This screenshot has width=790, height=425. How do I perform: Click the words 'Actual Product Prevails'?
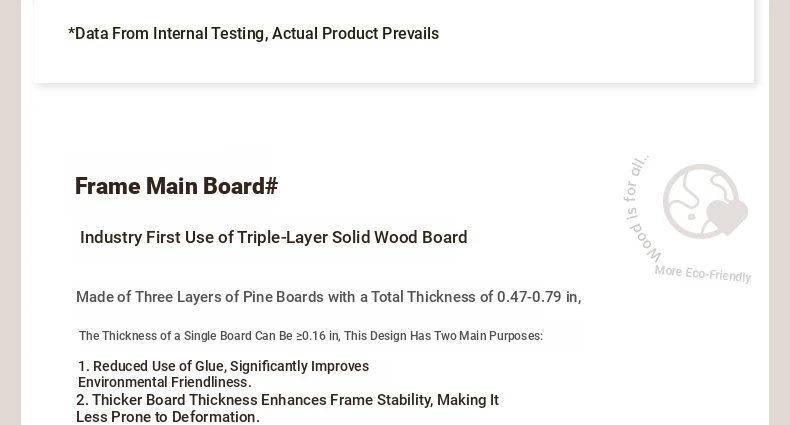coord(355,34)
